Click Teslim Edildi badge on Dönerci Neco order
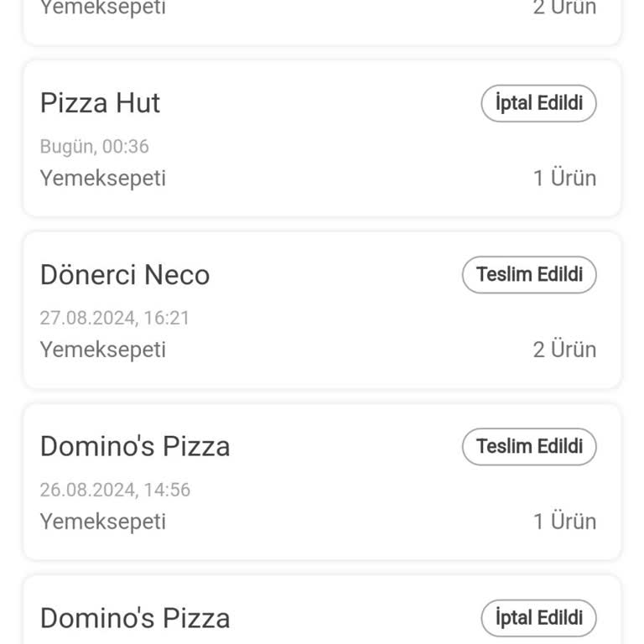Screen dimensions: 644x644 tap(529, 275)
